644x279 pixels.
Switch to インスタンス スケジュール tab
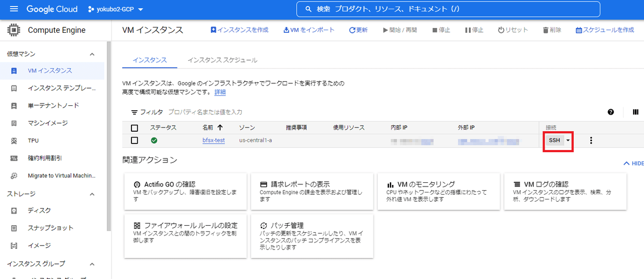pos(222,60)
